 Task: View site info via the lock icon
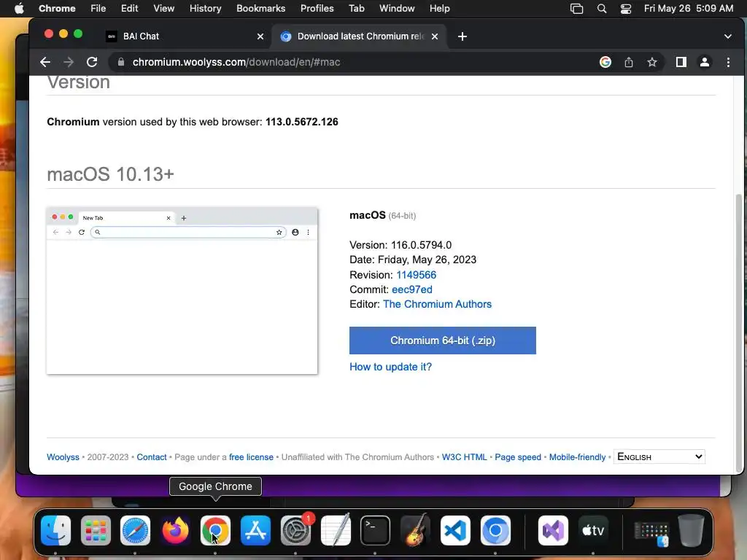[121, 62]
